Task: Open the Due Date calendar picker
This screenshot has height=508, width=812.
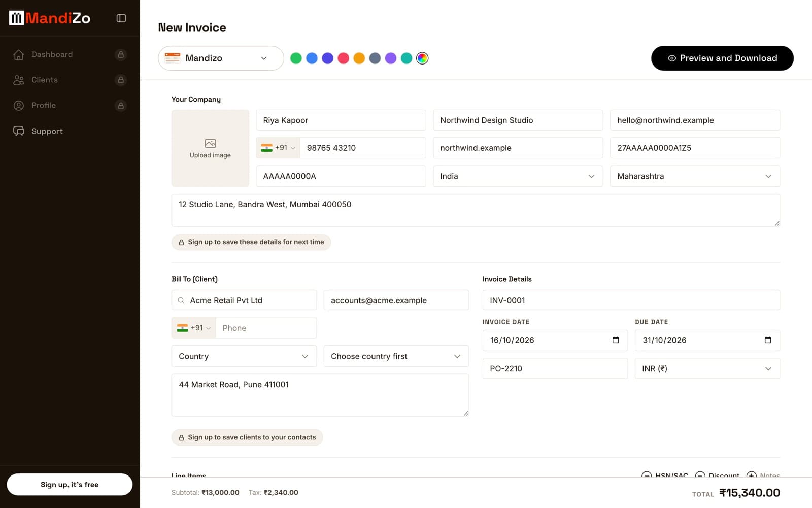Action: [768, 340]
